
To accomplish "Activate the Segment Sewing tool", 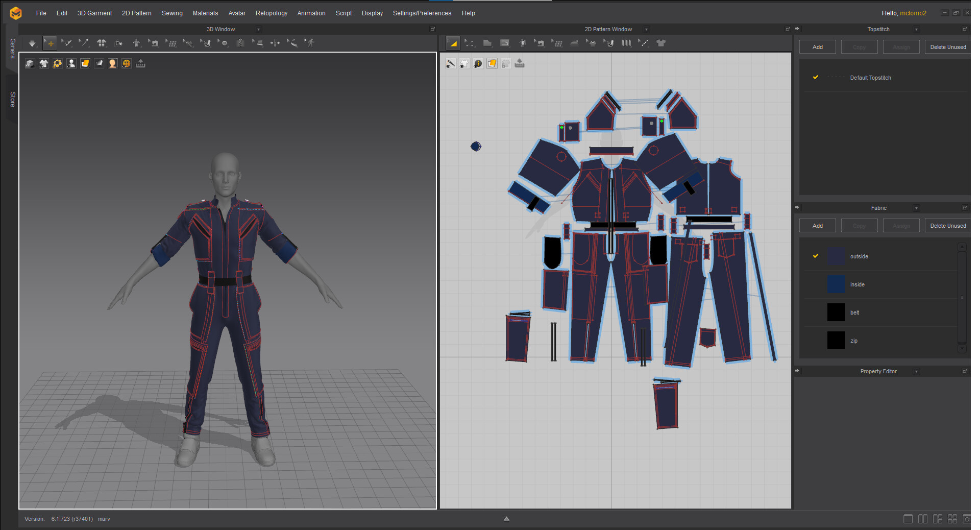I will coord(540,43).
